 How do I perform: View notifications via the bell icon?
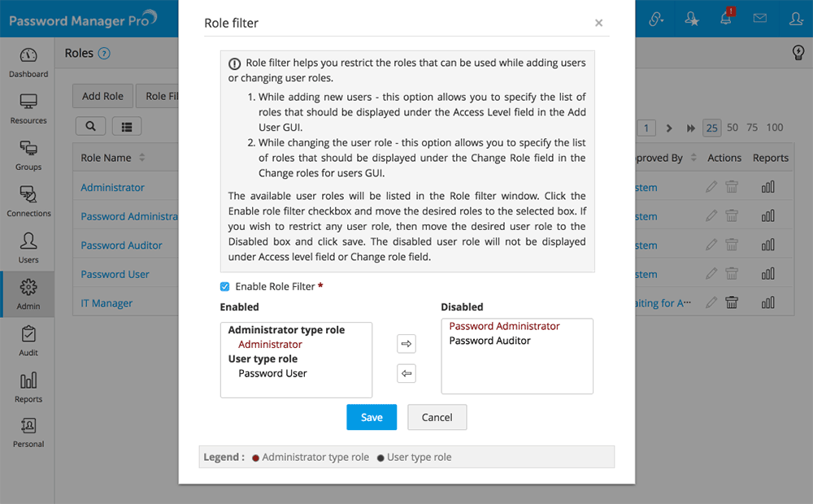coord(726,17)
